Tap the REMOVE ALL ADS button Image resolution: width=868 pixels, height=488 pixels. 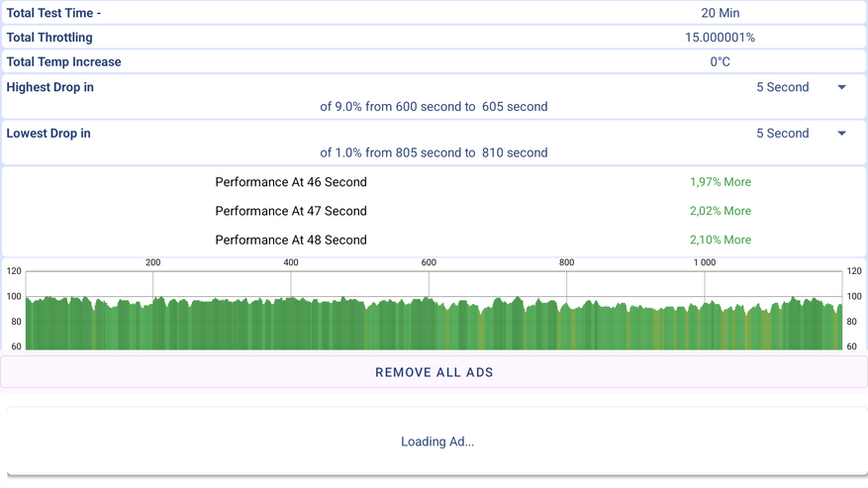click(434, 372)
